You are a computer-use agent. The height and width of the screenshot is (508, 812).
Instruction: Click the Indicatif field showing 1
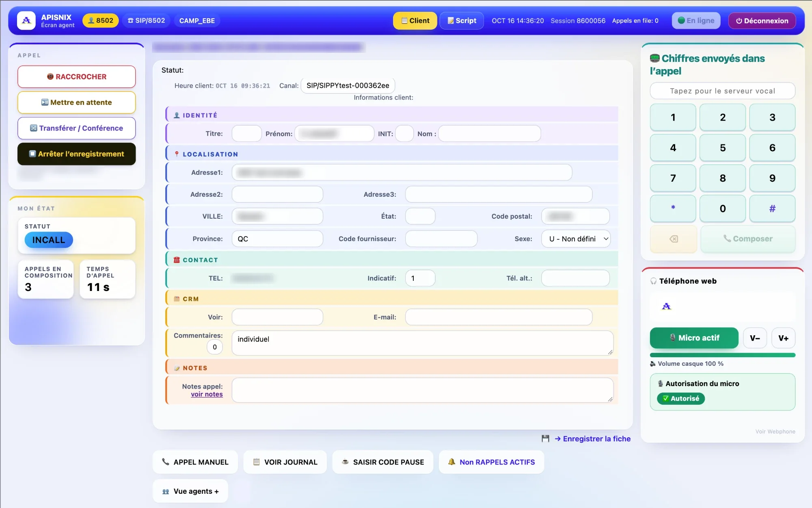pos(420,278)
